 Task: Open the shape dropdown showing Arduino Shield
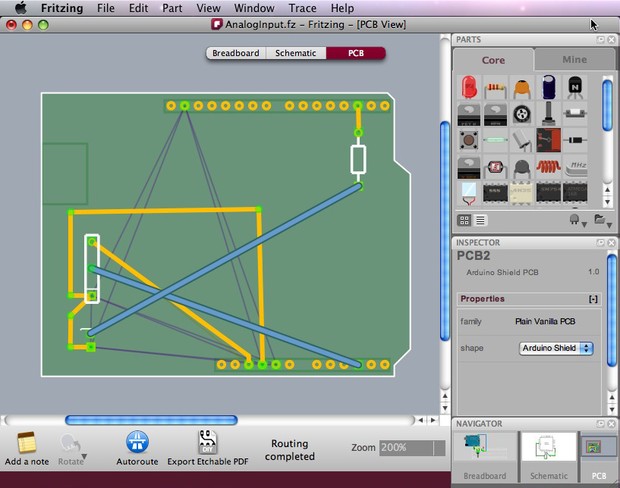tap(556, 348)
